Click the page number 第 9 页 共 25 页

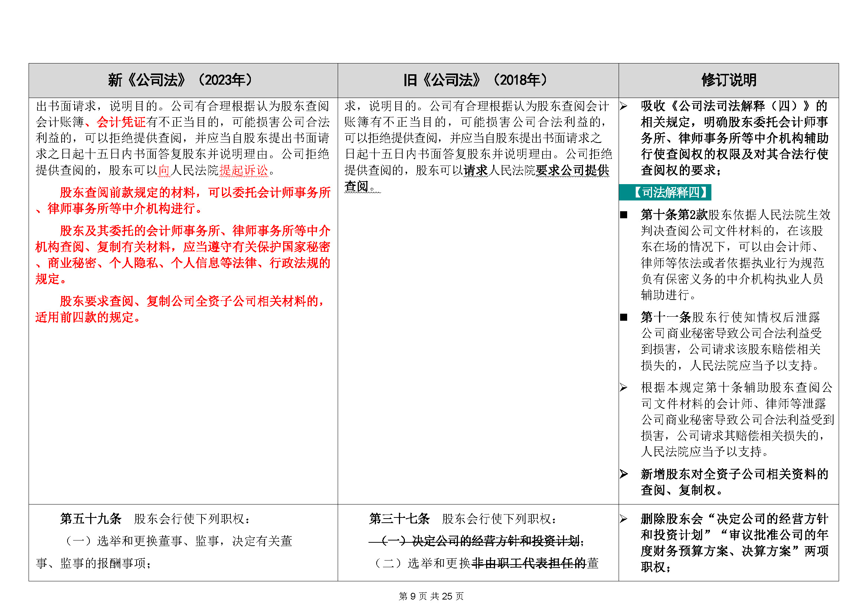431,596
